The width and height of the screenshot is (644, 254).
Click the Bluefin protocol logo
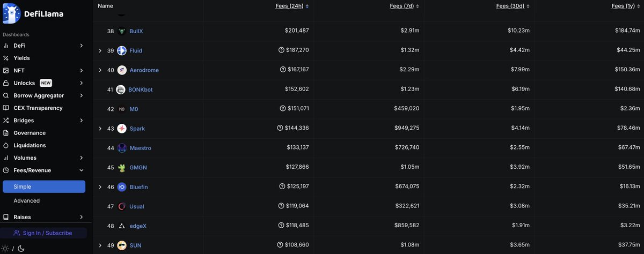point(122,187)
